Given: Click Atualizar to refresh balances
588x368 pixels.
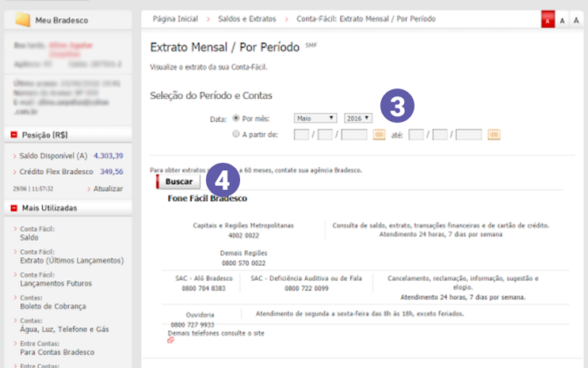Looking at the screenshot, I should point(108,188).
